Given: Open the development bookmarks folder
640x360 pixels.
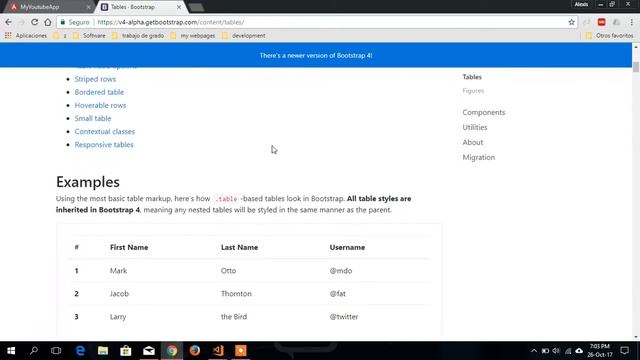Looking at the screenshot, I should [x=244, y=36].
